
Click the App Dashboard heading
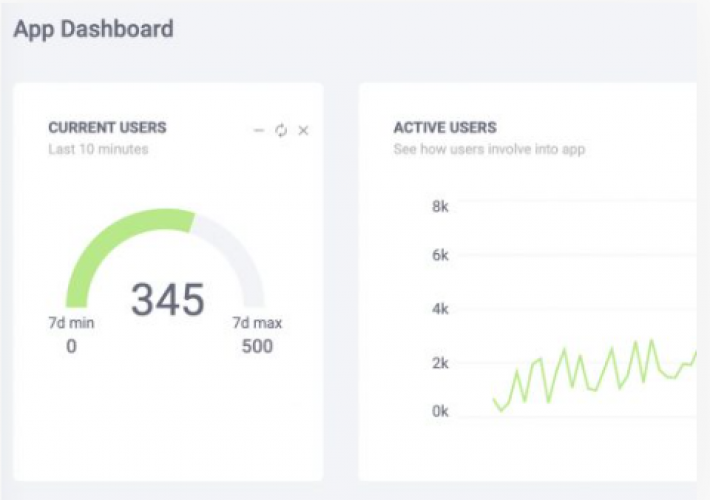coord(93,29)
